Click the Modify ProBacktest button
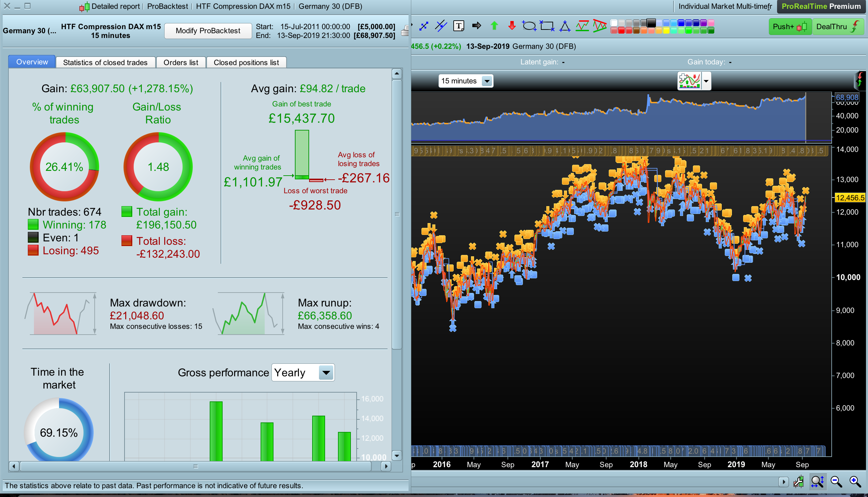 [208, 31]
